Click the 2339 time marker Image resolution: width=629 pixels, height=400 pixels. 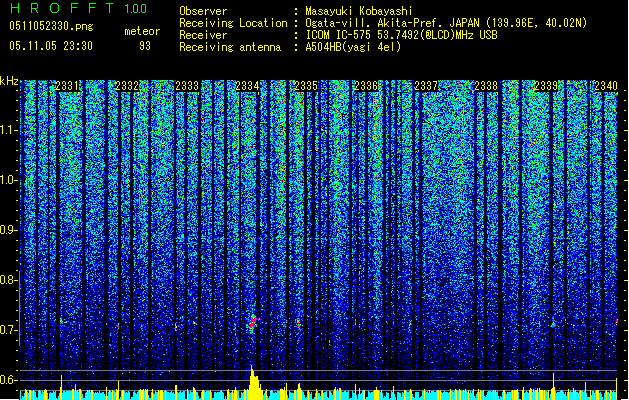tap(546, 86)
